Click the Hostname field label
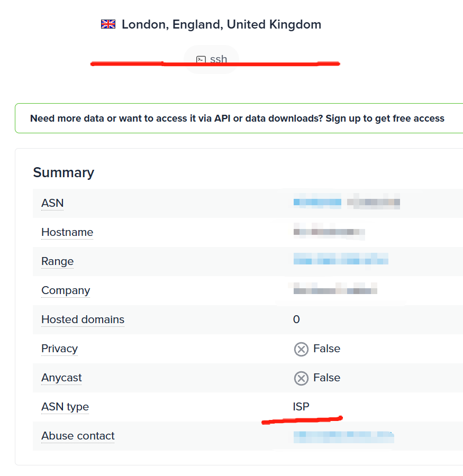This screenshot has width=463, height=476. (67, 232)
